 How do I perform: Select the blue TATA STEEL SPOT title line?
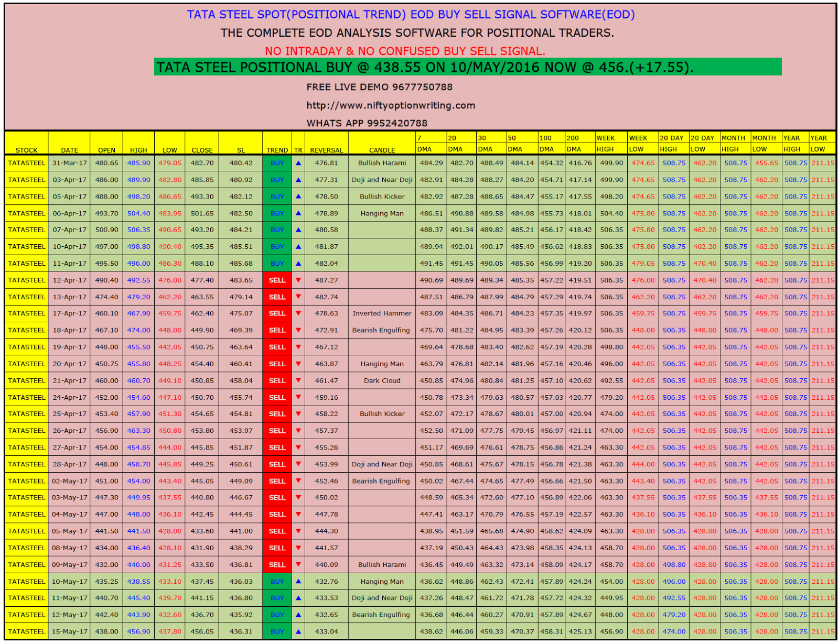[411, 15]
